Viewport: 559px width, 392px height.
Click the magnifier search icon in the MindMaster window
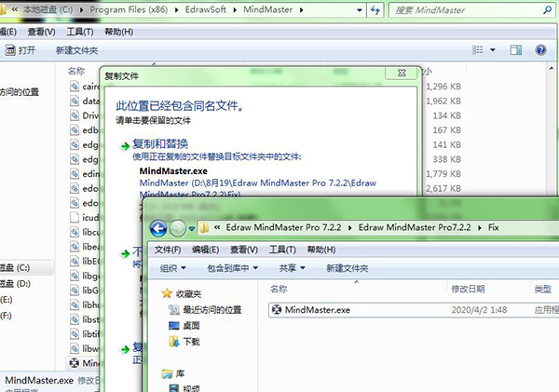[x=547, y=10]
